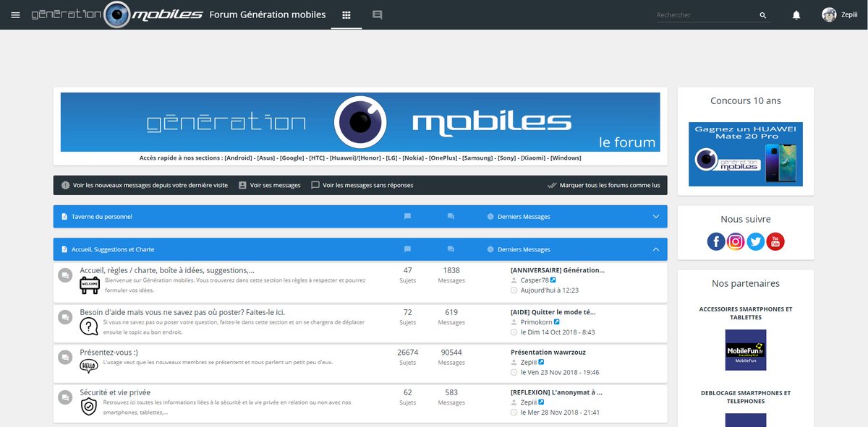This screenshot has height=427, width=868.
Task: Click the Welcome sign forum icon
Action: 88,285
